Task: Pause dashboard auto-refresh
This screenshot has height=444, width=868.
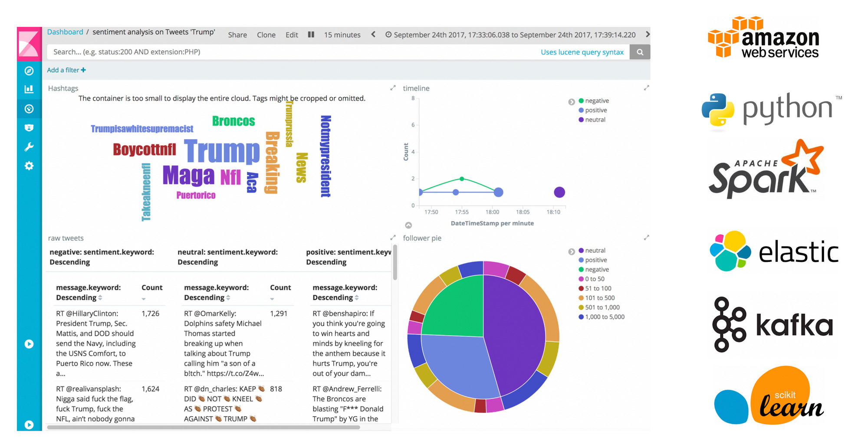Action: (x=311, y=35)
